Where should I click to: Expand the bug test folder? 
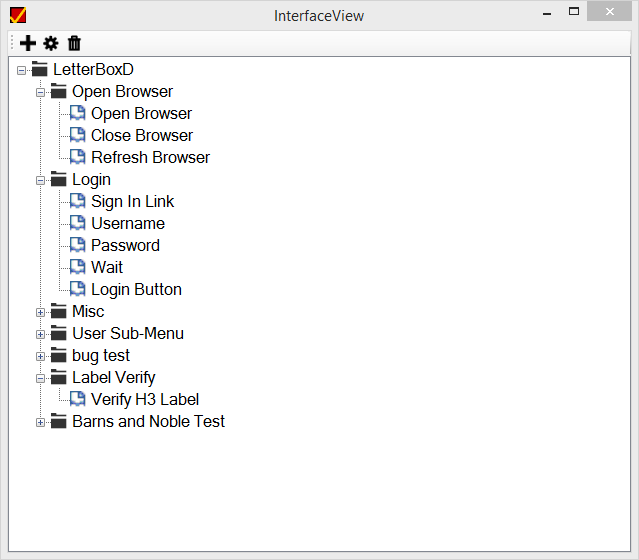click(40, 357)
